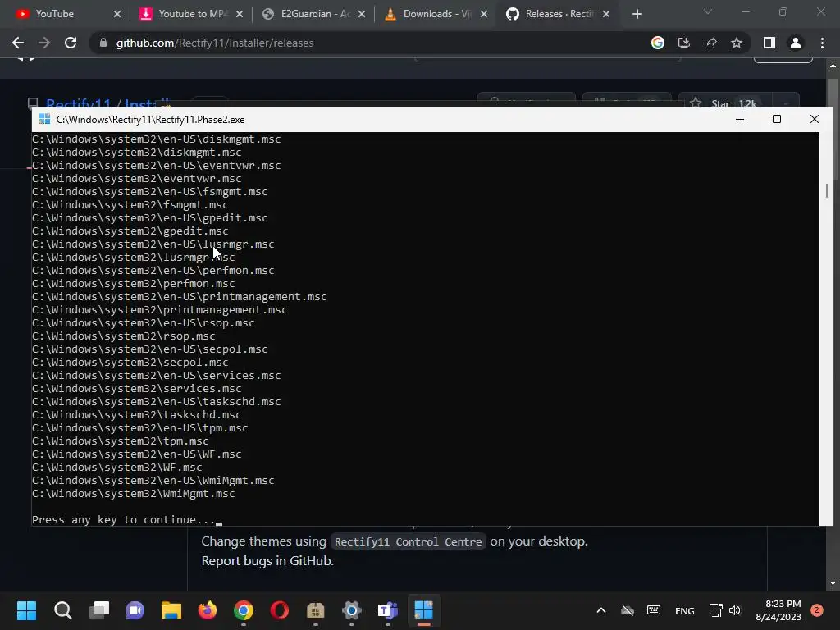Click the system32\services.msc console line
Viewport: 840px width, 630px height.
[137, 388]
